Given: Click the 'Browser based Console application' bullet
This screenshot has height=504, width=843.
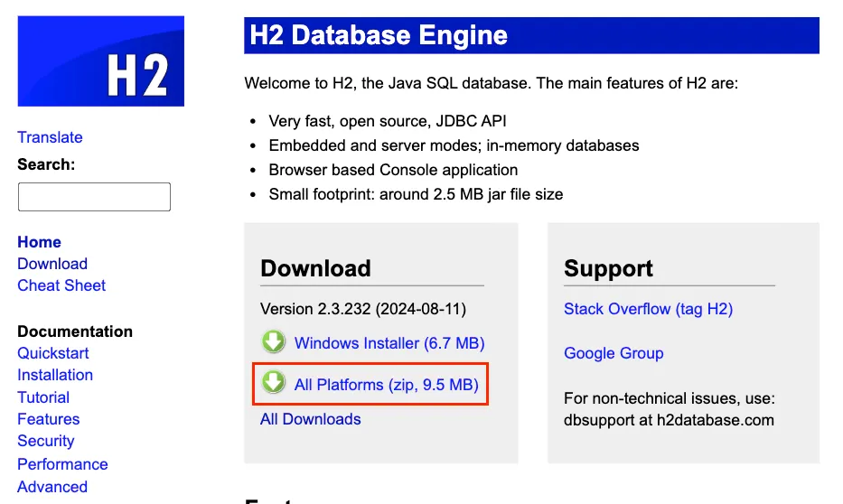Looking at the screenshot, I should pos(393,170).
